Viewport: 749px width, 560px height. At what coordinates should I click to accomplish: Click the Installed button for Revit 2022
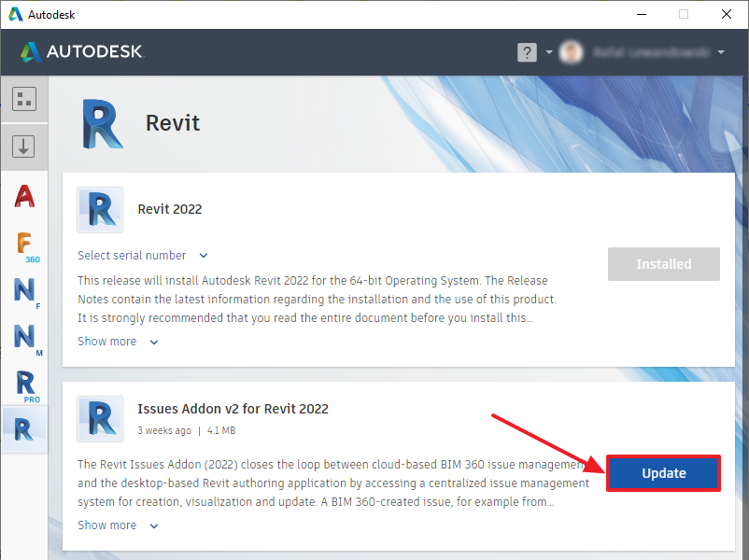663,264
